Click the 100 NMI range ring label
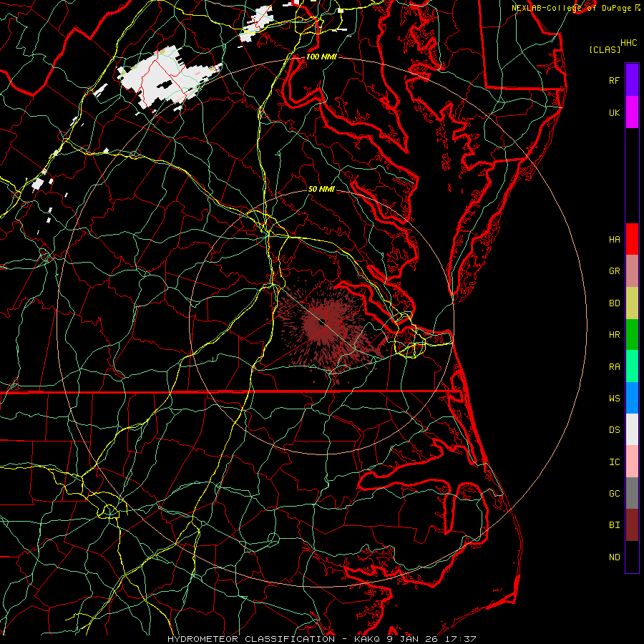 pos(321,57)
